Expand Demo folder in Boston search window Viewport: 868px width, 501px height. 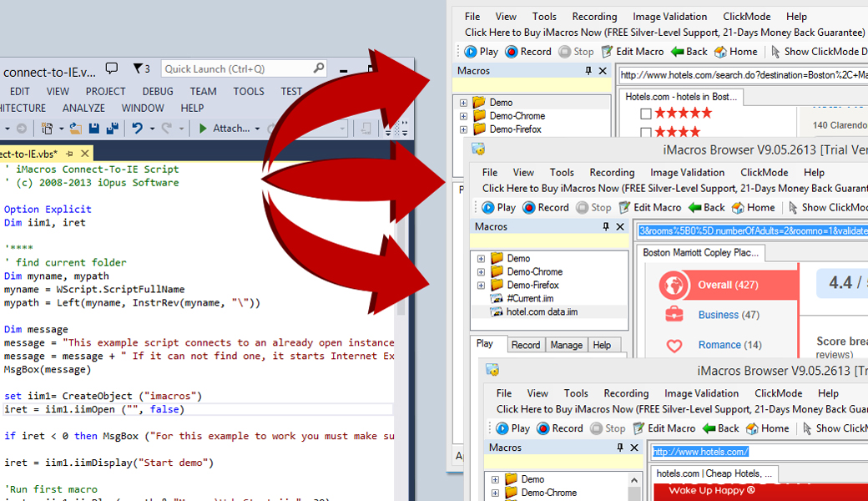pyautogui.click(x=463, y=103)
